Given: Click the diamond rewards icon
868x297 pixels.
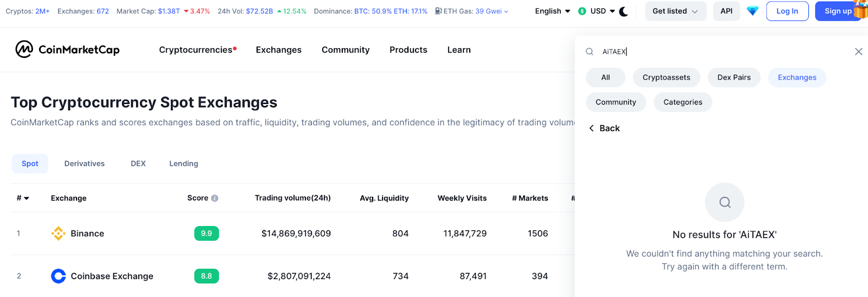Looking at the screenshot, I should (x=752, y=11).
